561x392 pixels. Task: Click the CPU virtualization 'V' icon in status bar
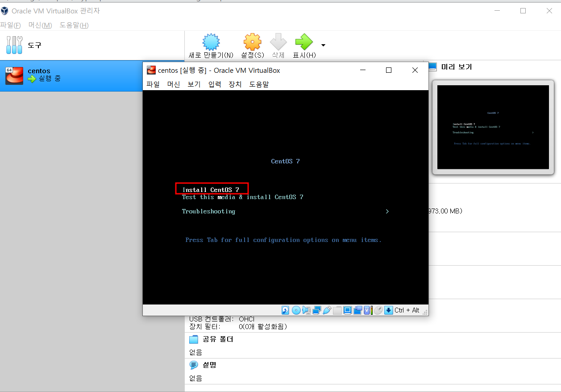(367, 310)
